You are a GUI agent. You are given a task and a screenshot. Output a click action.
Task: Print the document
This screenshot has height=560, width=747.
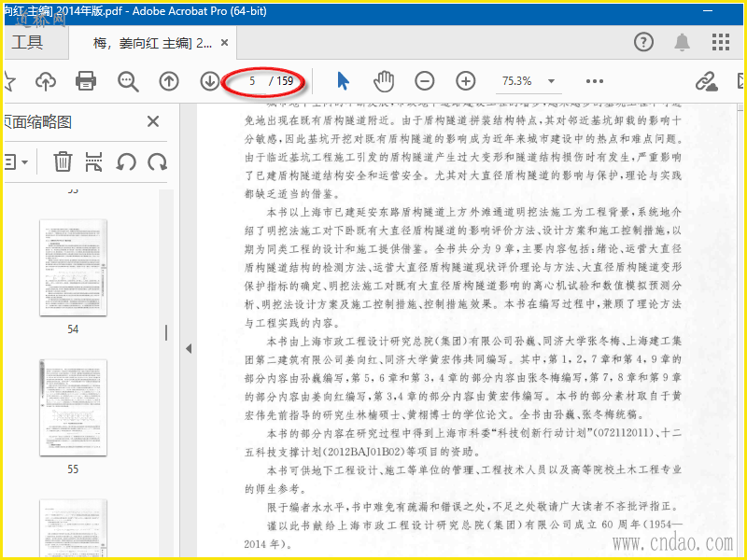pos(86,81)
